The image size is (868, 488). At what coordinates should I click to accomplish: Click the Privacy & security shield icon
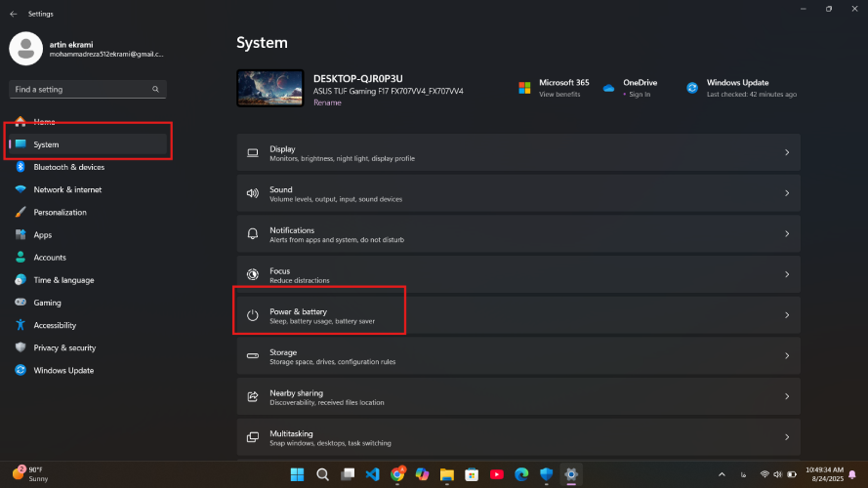[x=21, y=347]
